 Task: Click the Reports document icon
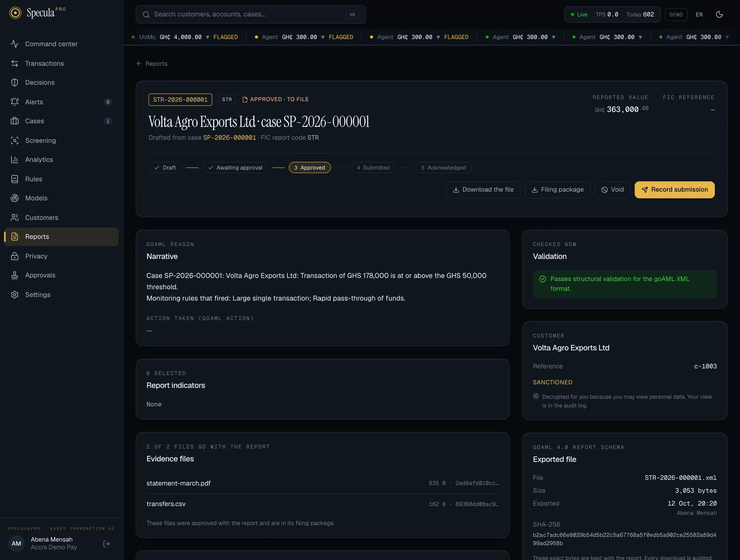pos(15,237)
